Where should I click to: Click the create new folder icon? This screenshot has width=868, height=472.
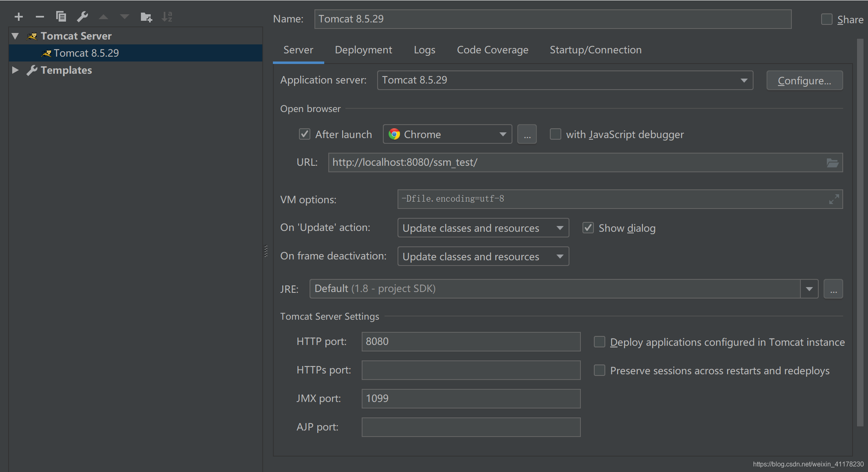(146, 17)
